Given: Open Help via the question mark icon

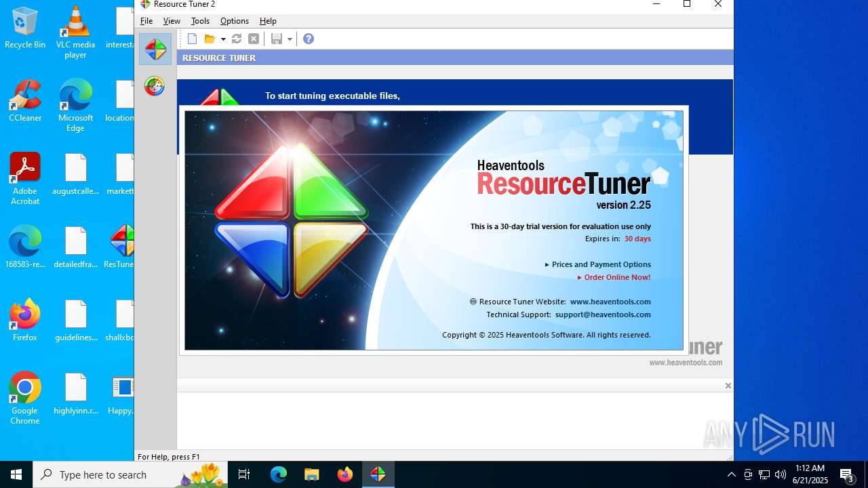Looking at the screenshot, I should 309,39.
